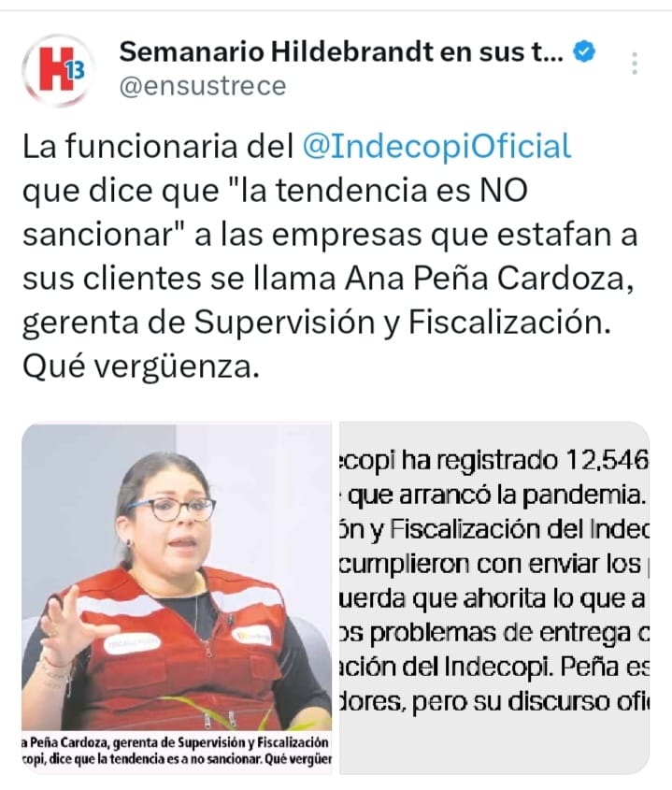672x790 pixels.
Task: Open the H13 profile avatar
Action: click(57, 69)
